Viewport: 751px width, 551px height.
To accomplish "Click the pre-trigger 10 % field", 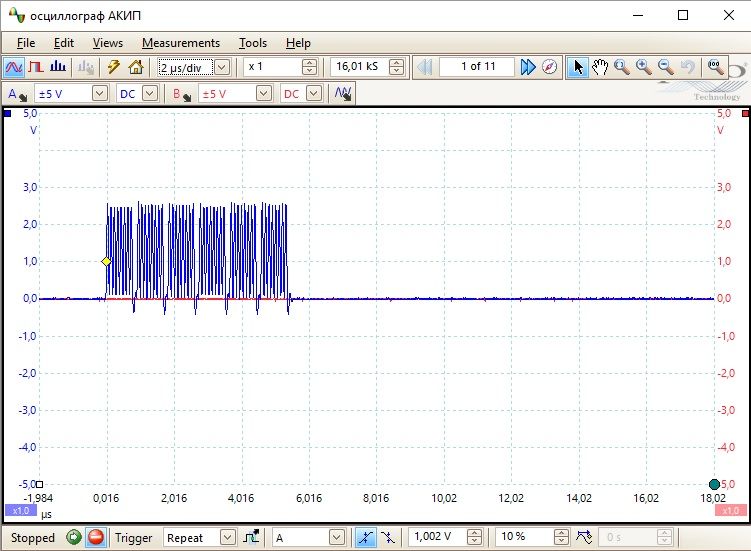I will point(524,537).
